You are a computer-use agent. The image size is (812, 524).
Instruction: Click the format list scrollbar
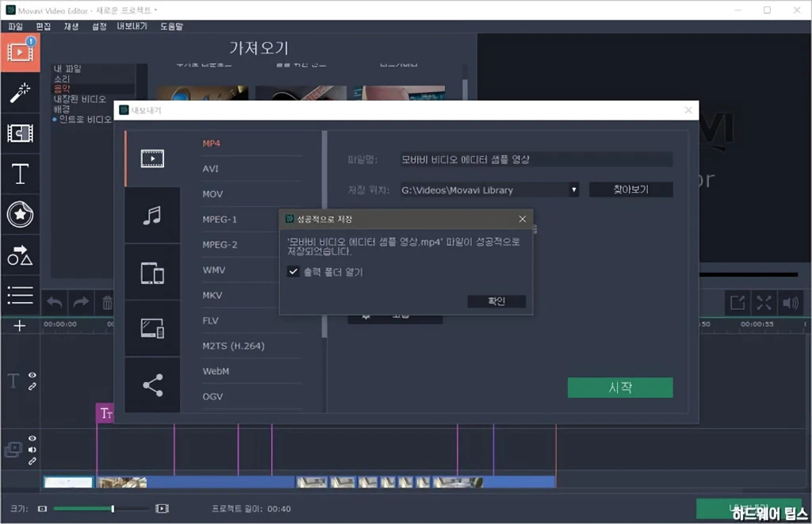click(324, 234)
